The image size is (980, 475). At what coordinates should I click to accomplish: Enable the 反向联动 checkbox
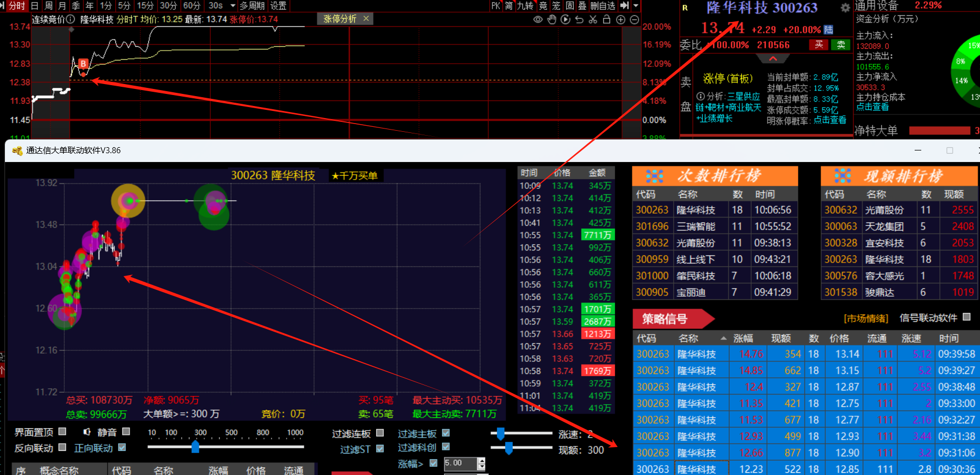pos(63,448)
